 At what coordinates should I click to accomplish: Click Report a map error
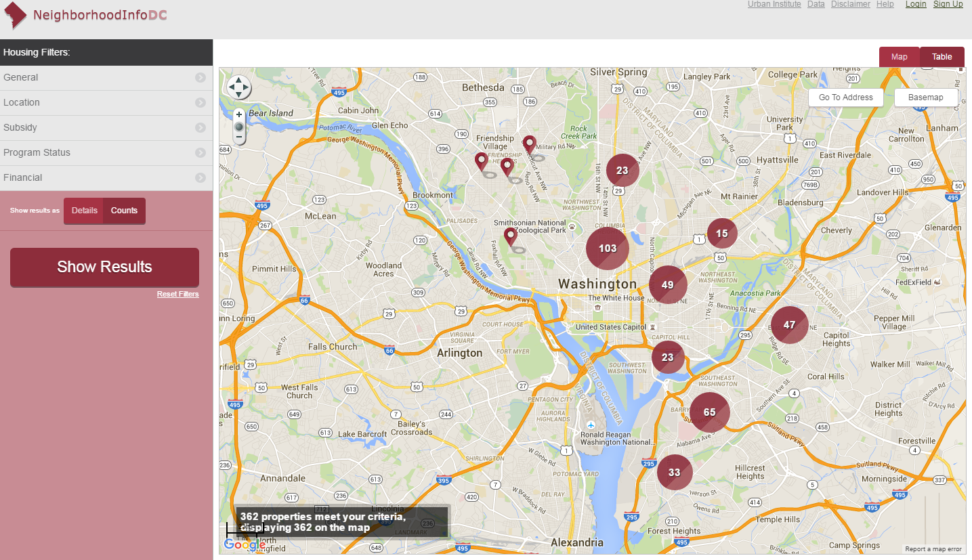click(933, 549)
